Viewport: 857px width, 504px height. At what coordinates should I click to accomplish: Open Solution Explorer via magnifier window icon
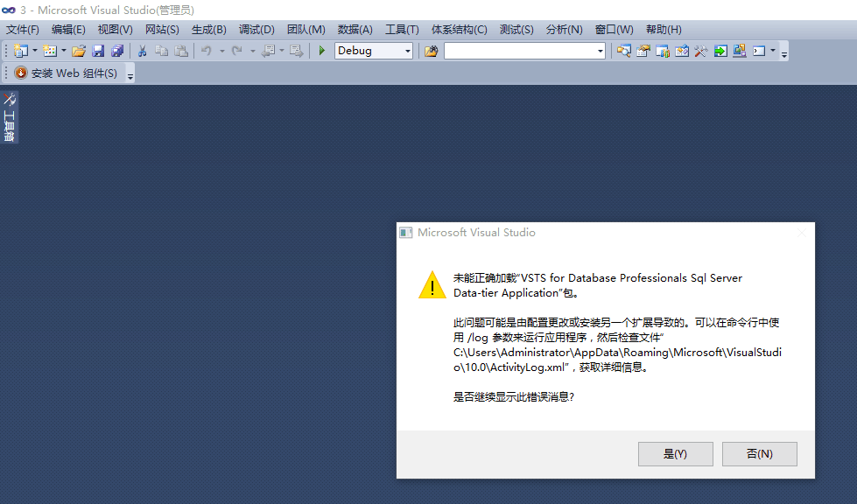point(623,51)
